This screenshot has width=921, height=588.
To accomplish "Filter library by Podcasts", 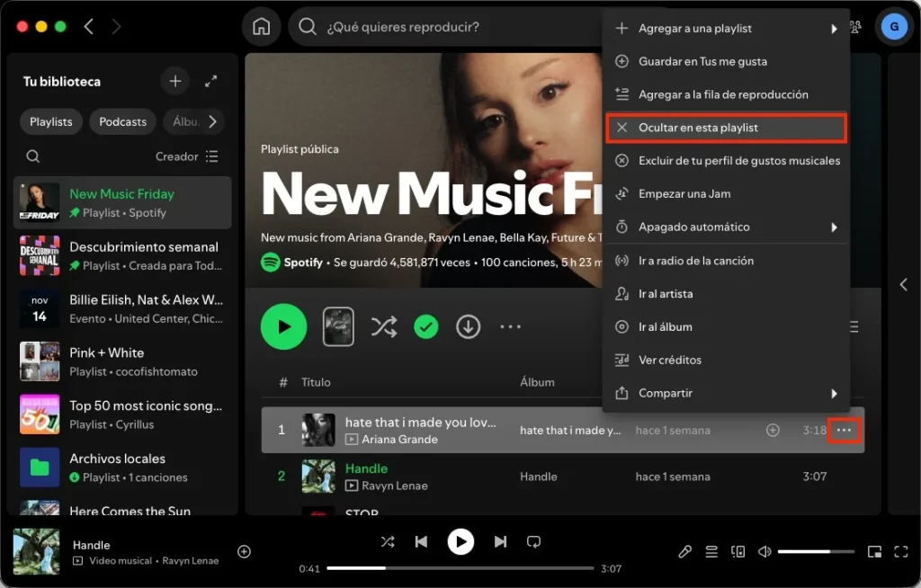I will pyautogui.click(x=122, y=121).
